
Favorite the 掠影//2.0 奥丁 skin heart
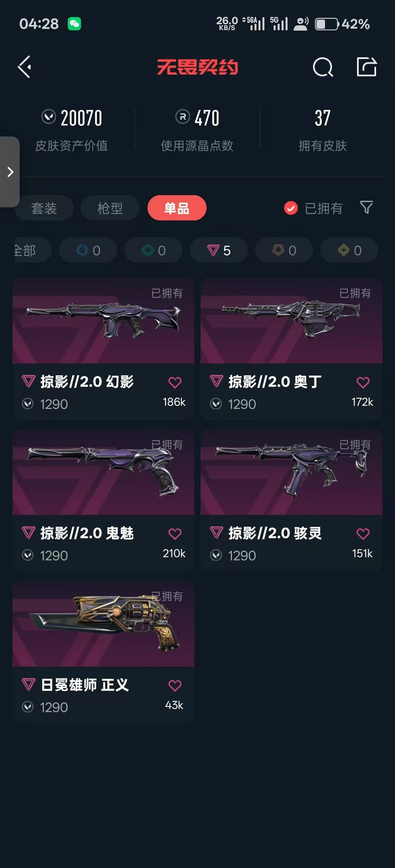(x=363, y=382)
